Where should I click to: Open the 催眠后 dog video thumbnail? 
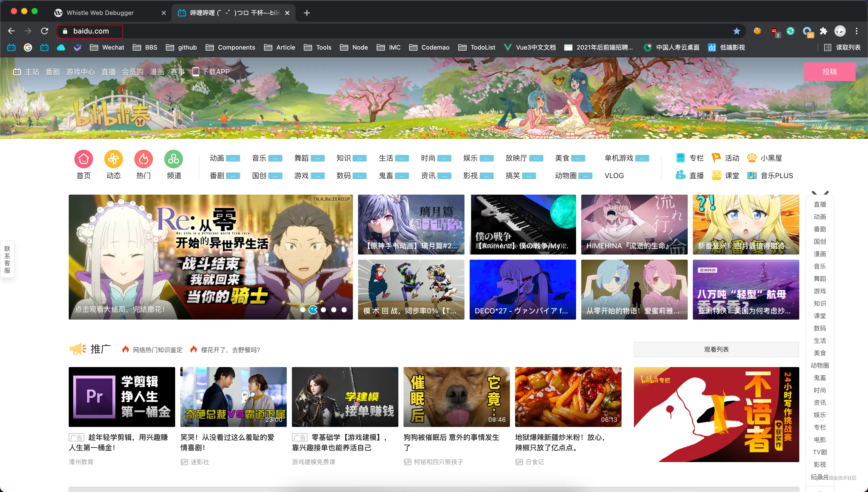(456, 397)
